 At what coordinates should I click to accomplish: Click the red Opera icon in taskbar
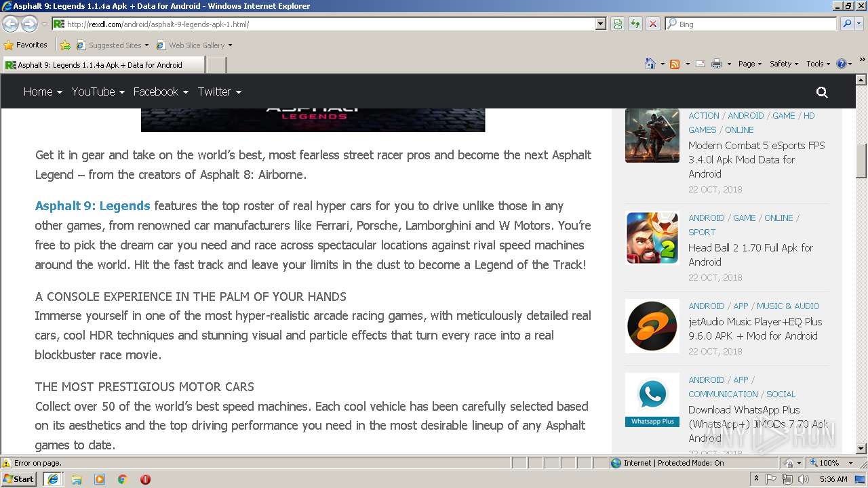tap(145, 479)
